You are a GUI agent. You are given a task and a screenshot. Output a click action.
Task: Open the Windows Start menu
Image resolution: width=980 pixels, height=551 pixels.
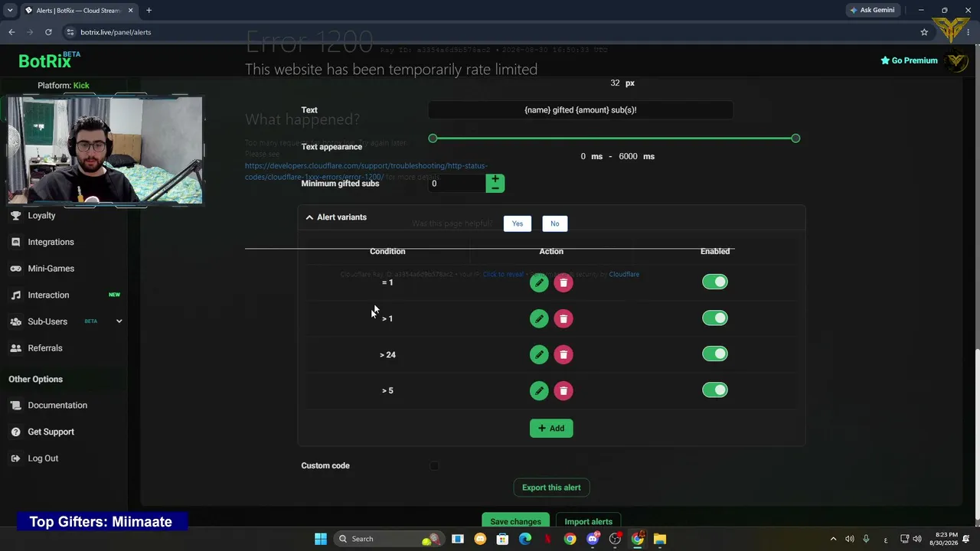tap(321, 539)
